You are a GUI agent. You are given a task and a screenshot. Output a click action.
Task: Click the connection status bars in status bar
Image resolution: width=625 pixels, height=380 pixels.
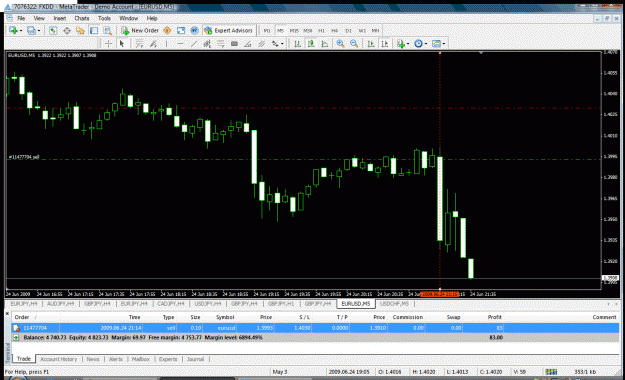(x=551, y=372)
